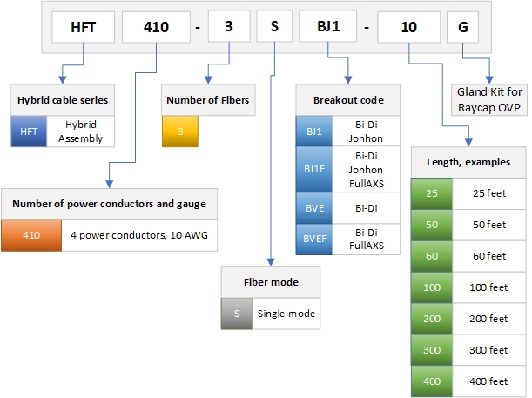Screen dimensions: 532x398
Task: Select the "Single mode" description text
Action: (286, 313)
